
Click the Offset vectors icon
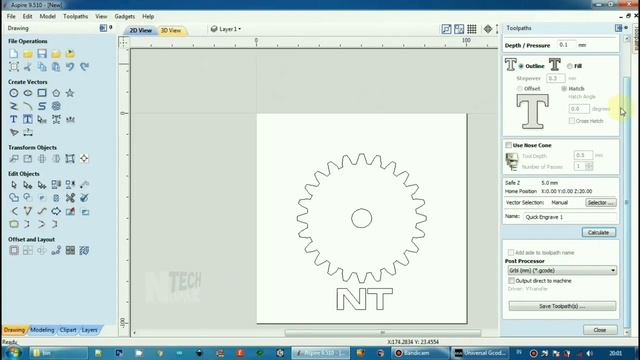(x=13, y=250)
